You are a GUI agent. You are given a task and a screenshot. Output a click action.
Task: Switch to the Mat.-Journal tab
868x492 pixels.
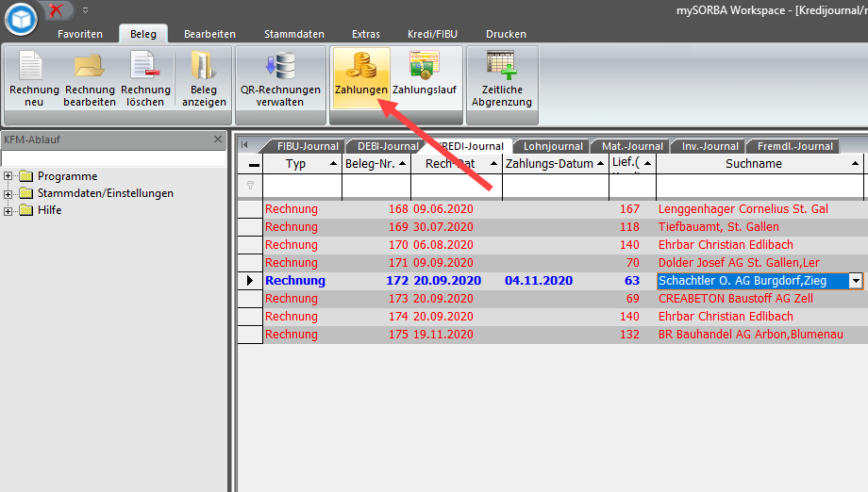click(x=632, y=146)
